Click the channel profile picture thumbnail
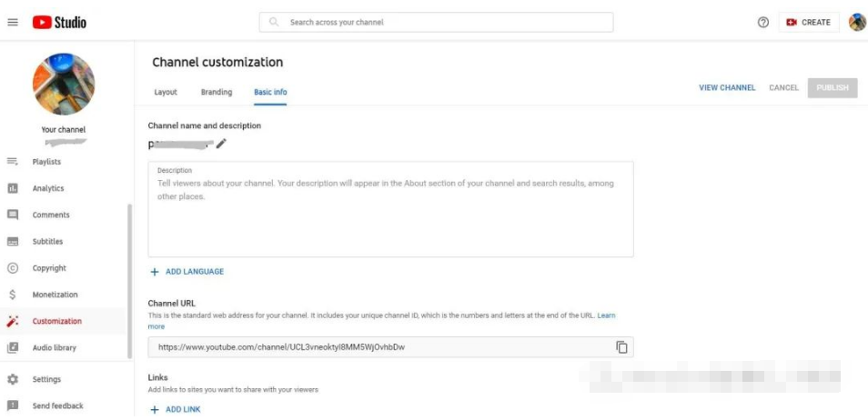Screen dimensions: 868x420 coord(64,84)
